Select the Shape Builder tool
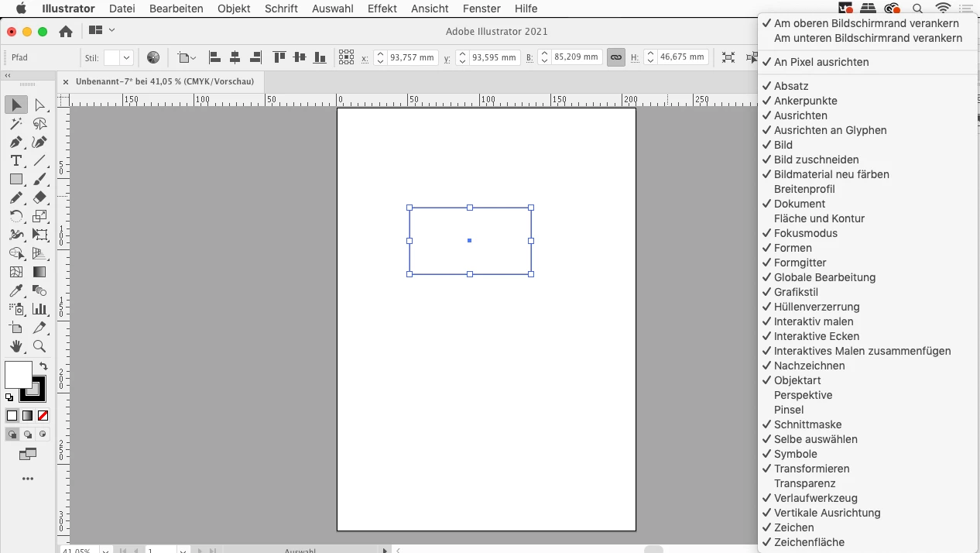Screen dimensions: 980x553 point(16,253)
